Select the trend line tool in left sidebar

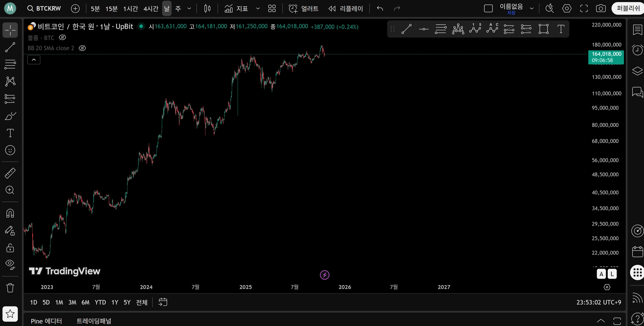click(x=10, y=47)
